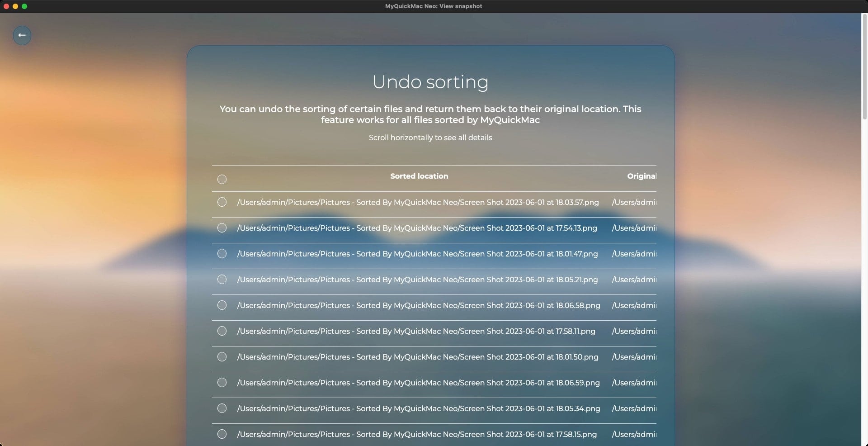Select the row for Screen Shot 18.01.50.png
The image size is (868, 446).
(222, 357)
